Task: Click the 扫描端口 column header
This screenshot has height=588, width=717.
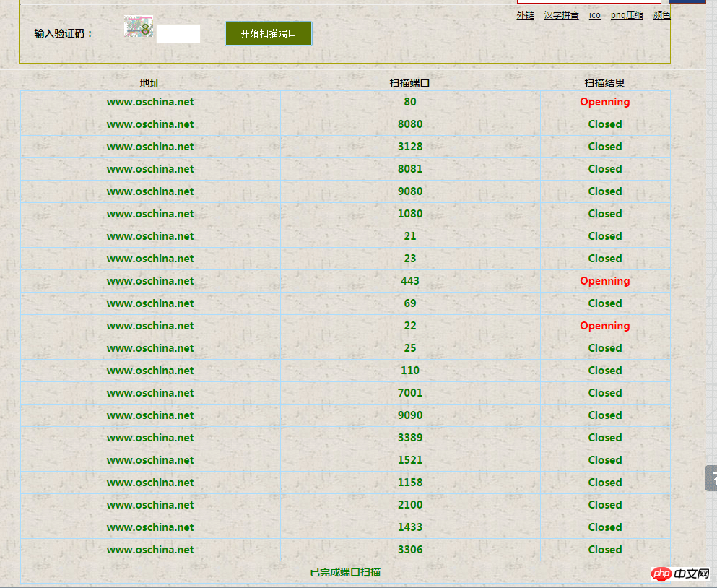Action: [409, 83]
